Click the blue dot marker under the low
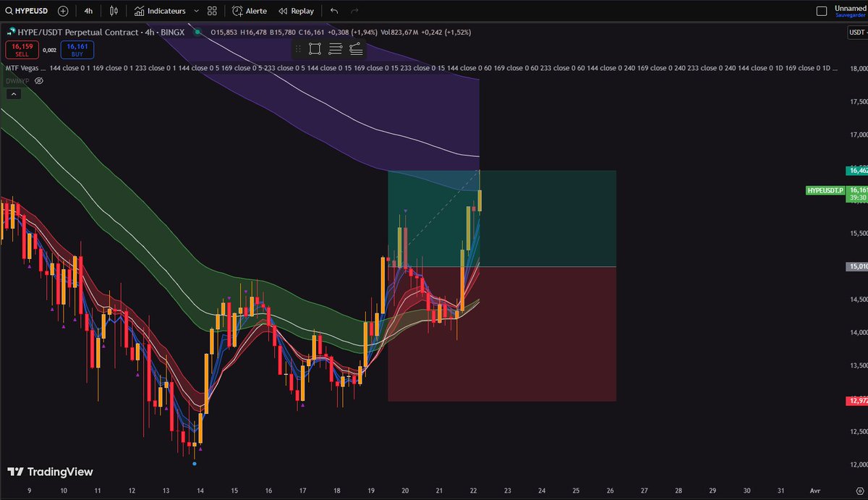This screenshot has height=500, width=868. [x=195, y=464]
